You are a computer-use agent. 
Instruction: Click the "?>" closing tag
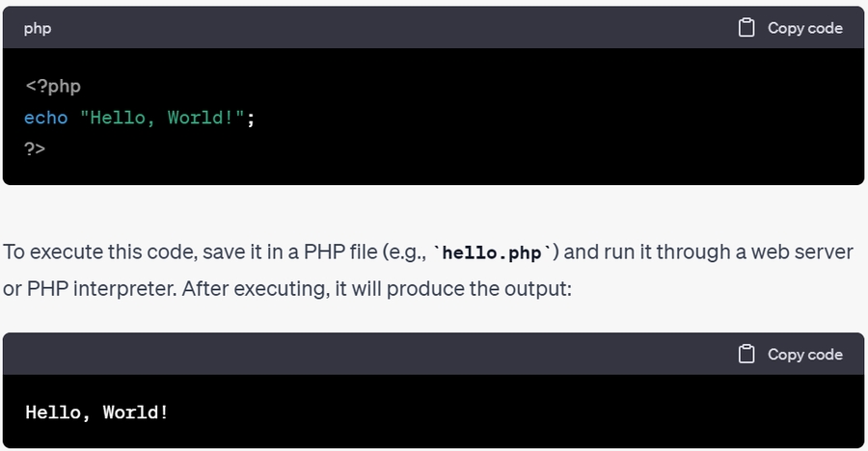pyautogui.click(x=36, y=148)
